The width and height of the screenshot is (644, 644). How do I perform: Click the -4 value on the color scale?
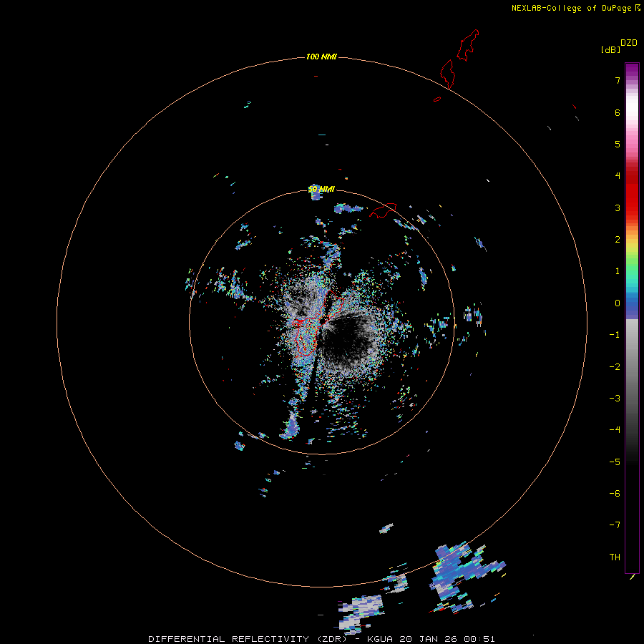615,430
